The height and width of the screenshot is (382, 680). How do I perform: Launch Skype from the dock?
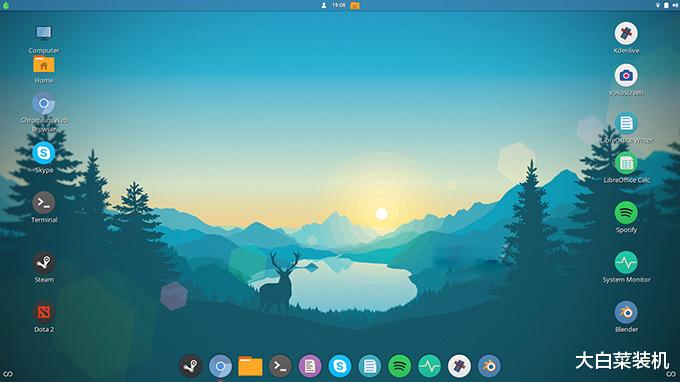(x=340, y=366)
